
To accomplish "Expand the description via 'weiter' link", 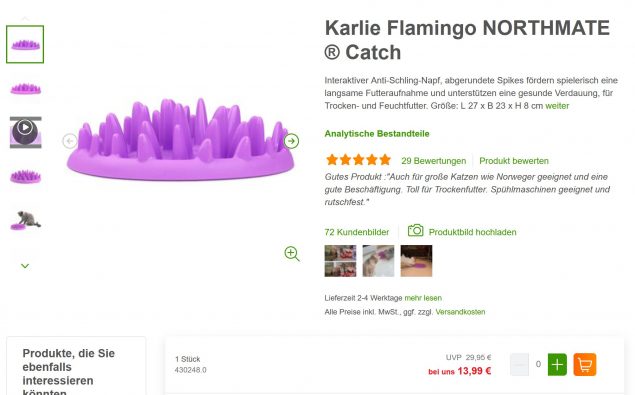I will [557, 106].
